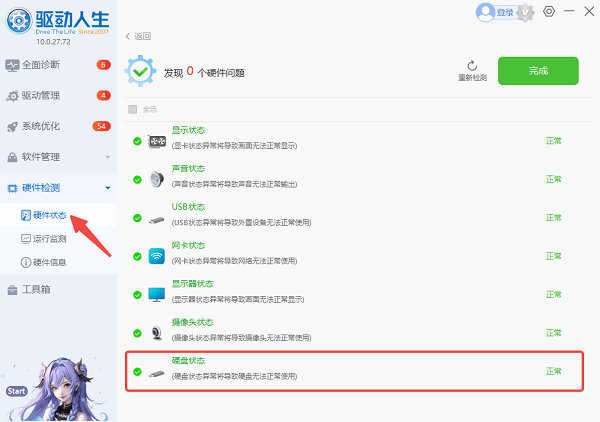Click the monitor icon for 显示器状态
600x422 pixels.
click(157, 295)
